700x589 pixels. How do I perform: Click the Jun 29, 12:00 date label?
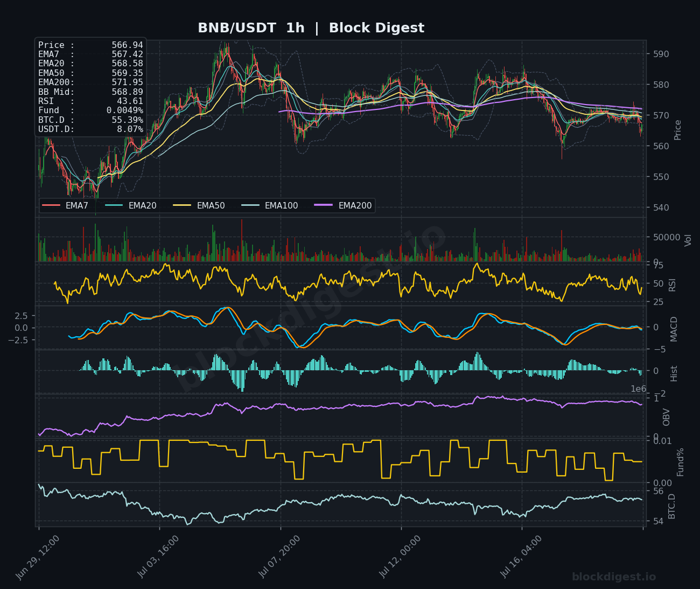point(37,557)
